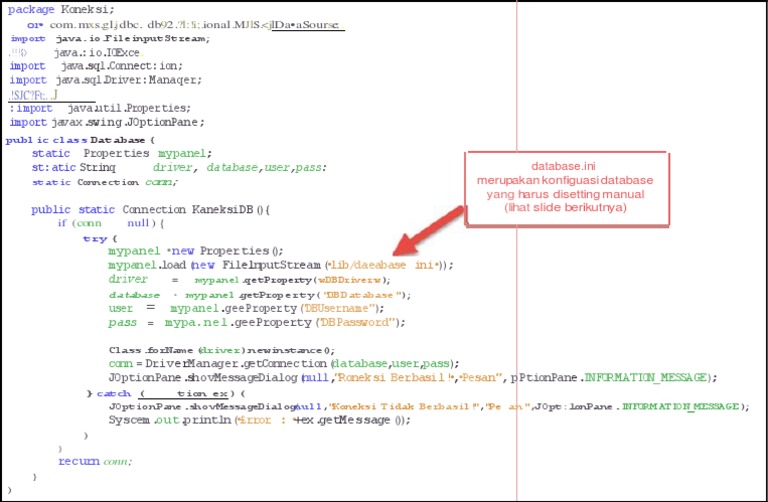
Task: Click the 'catch' exception line
Action: (166, 393)
